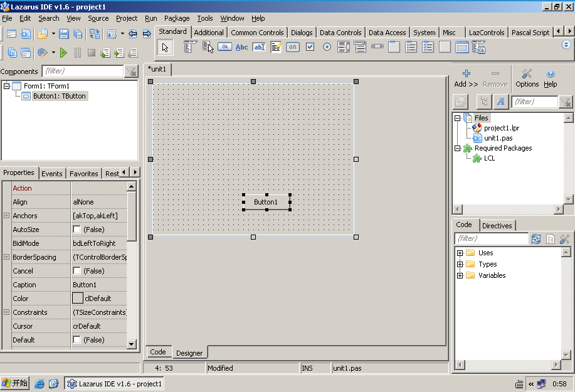Expand the Constraints property

(7, 312)
